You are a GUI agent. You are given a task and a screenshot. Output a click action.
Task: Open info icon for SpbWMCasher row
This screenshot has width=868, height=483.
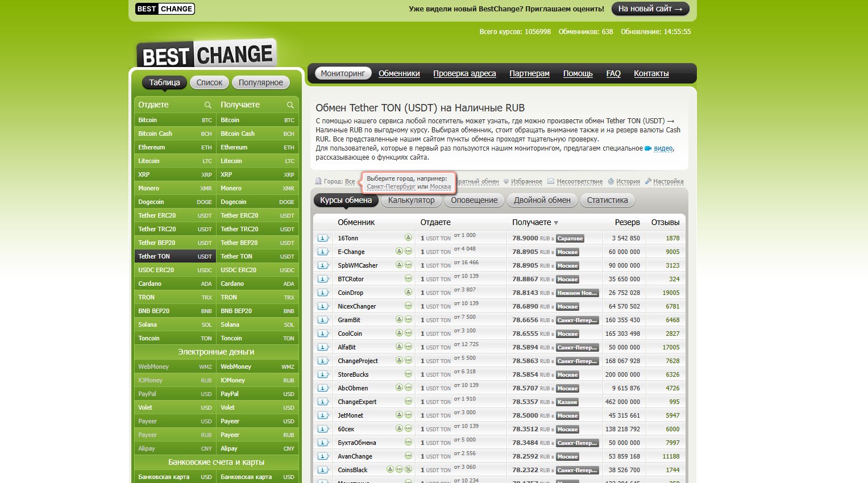[x=323, y=265]
